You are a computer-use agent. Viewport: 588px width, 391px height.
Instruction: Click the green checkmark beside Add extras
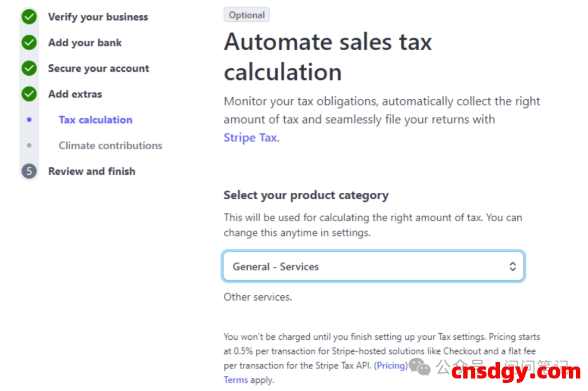pos(29,94)
